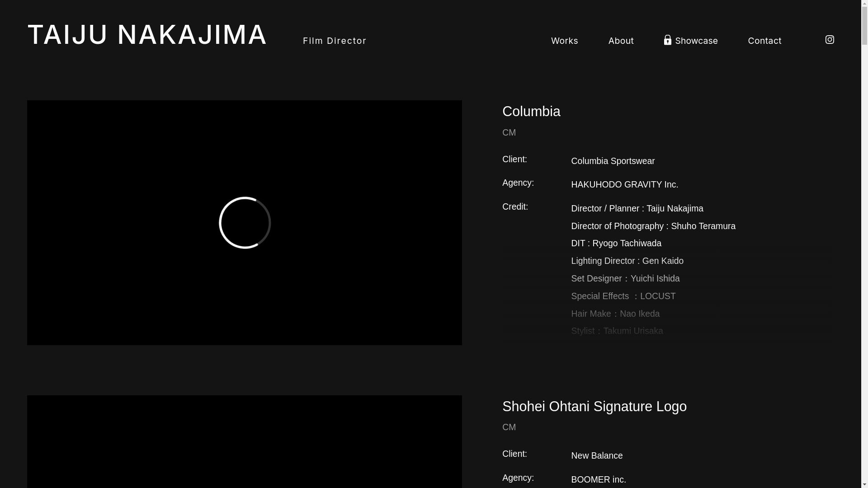
Task: Click Lighting Director : Gen Kaido credit
Action: click(x=627, y=261)
